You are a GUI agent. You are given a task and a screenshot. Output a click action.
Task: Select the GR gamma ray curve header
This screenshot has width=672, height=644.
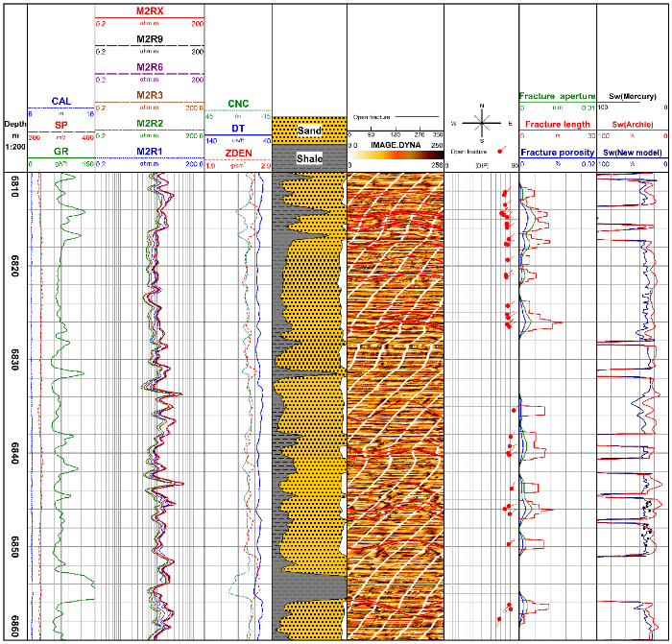(60, 152)
